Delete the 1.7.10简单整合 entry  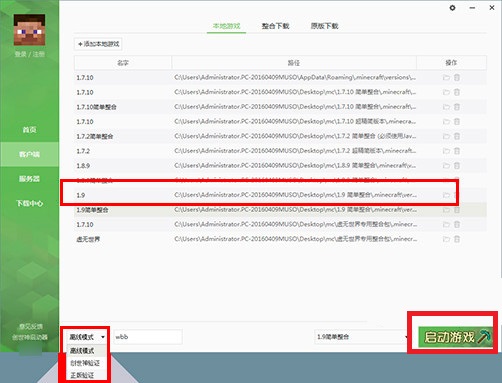[457, 107]
